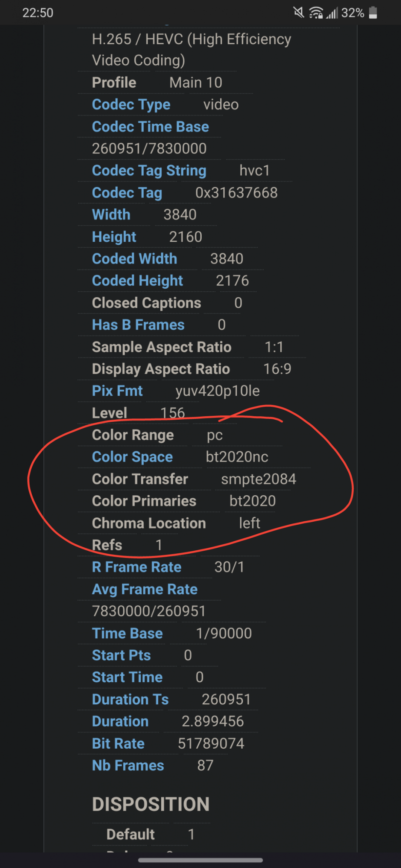Tap the bottom navigation gesture handle
The height and width of the screenshot is (868, 401).
pos(200,860)
